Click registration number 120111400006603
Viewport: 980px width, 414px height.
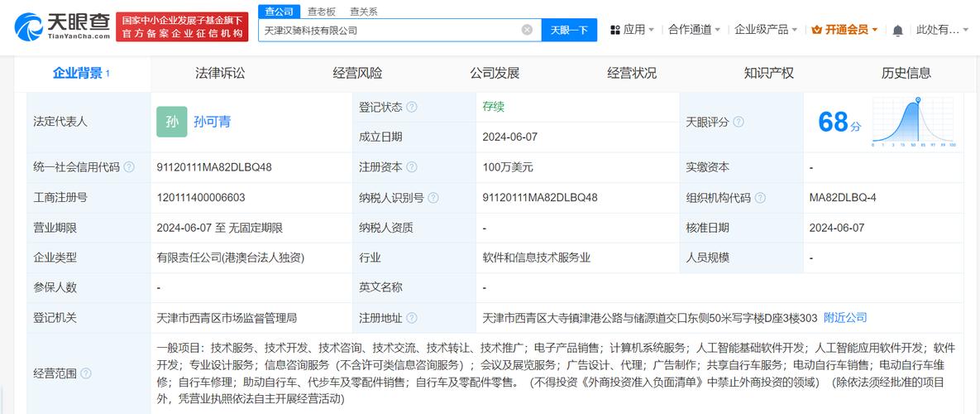(x=201, y=198)
